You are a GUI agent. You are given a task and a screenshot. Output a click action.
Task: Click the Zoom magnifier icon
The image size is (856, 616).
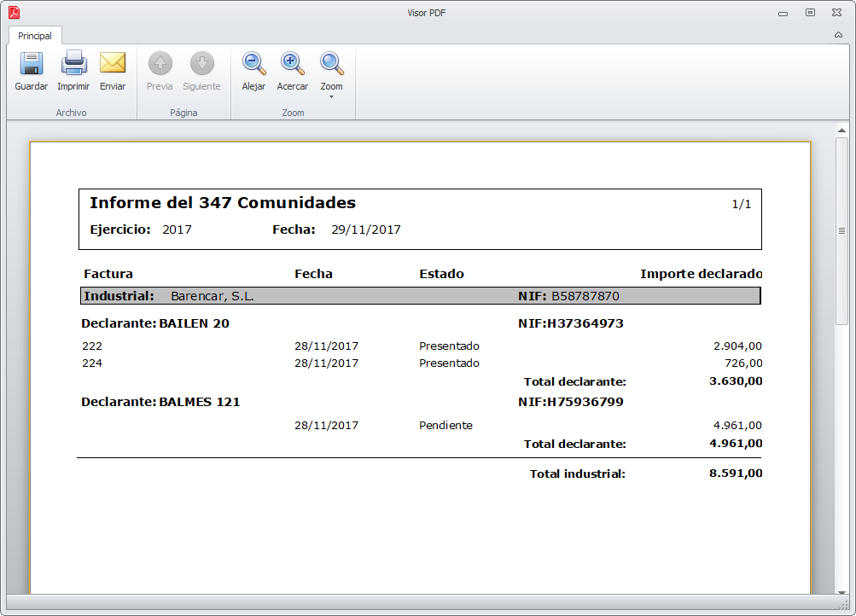point(331,63)
